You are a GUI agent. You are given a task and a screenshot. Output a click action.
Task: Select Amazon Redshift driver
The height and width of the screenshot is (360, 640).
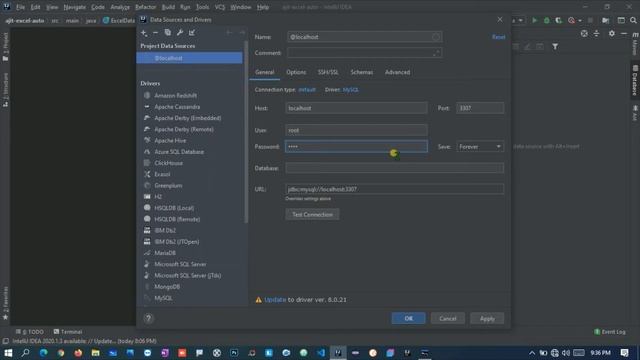click(176, 96)
